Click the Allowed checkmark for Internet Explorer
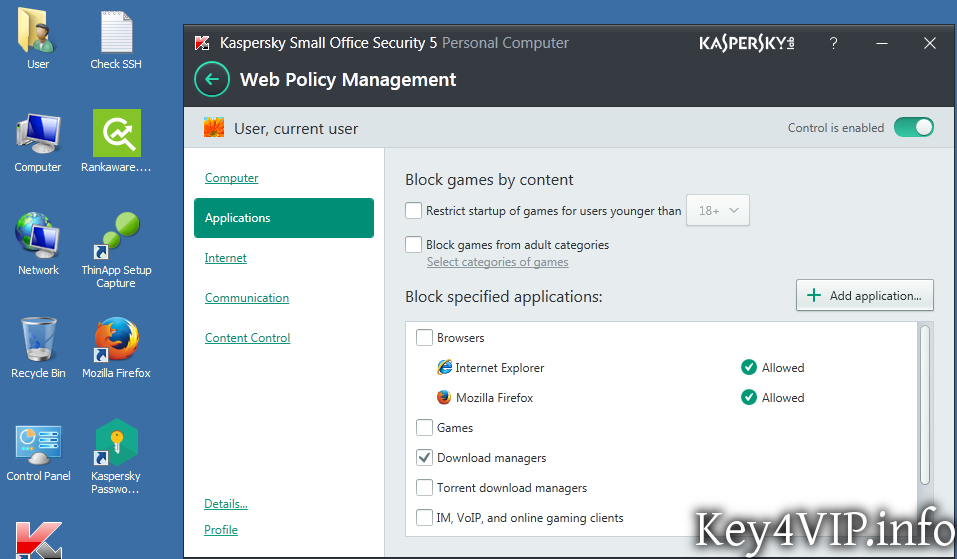 pyautogui.click(x=749, y=367)
